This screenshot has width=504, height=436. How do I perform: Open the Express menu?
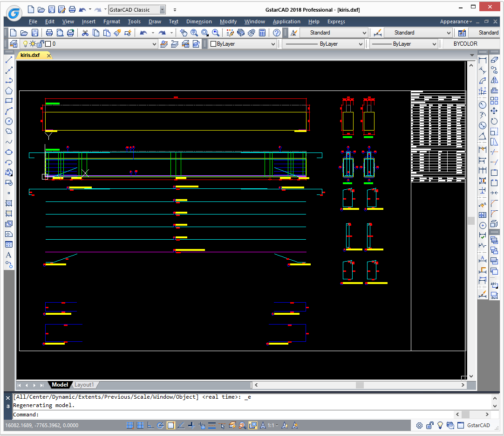coord(336,21)
